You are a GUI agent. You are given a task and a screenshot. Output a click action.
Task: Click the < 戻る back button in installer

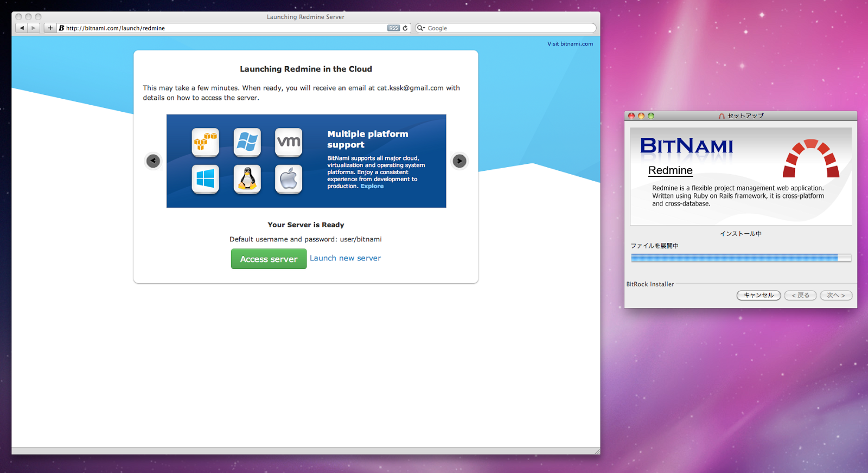click(800, 295)
